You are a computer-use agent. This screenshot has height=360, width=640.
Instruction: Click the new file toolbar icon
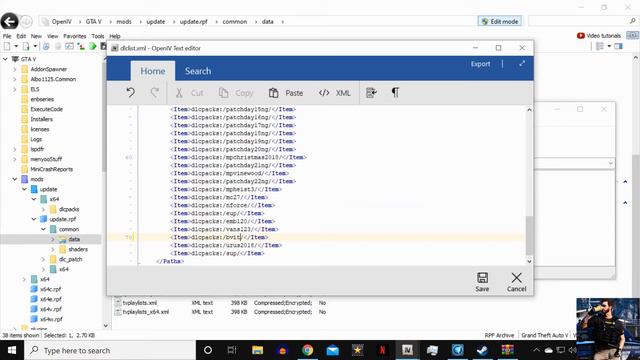point(7,46)
